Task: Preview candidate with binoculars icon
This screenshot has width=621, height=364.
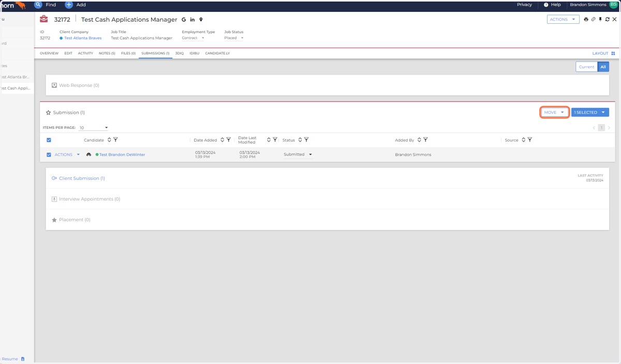Action: (89, 155)
